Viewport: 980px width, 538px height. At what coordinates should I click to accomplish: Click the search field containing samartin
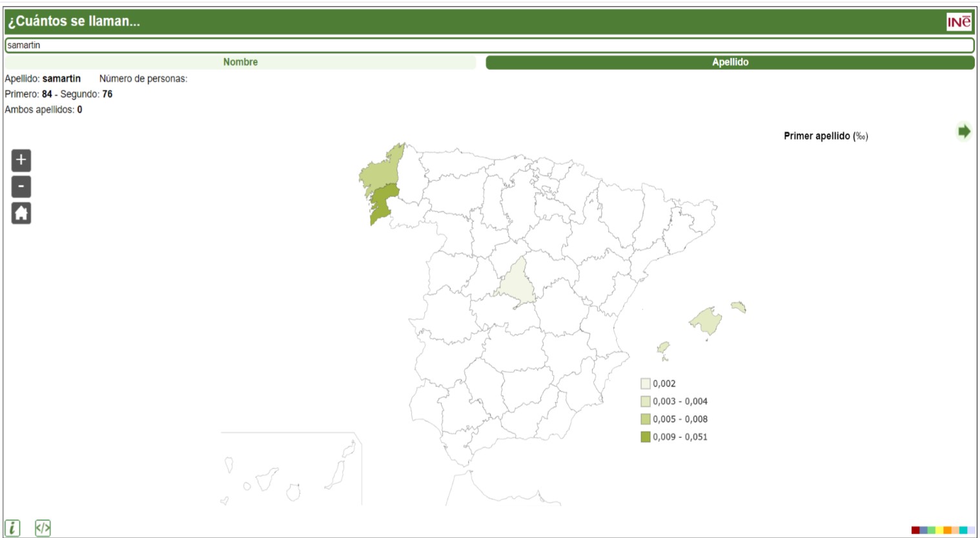click(489, 45)
